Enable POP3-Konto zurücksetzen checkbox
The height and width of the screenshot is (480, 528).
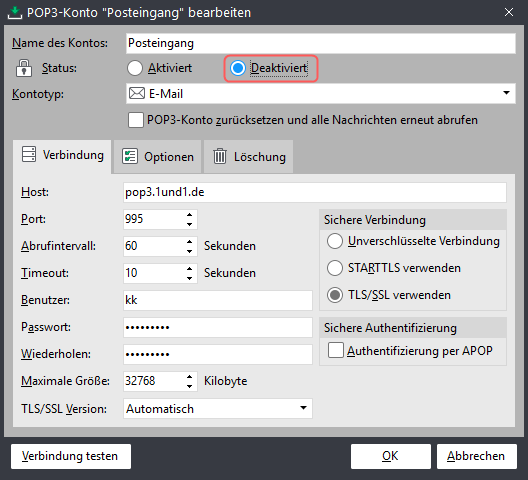pyautogui.click(x=135, y=120)
